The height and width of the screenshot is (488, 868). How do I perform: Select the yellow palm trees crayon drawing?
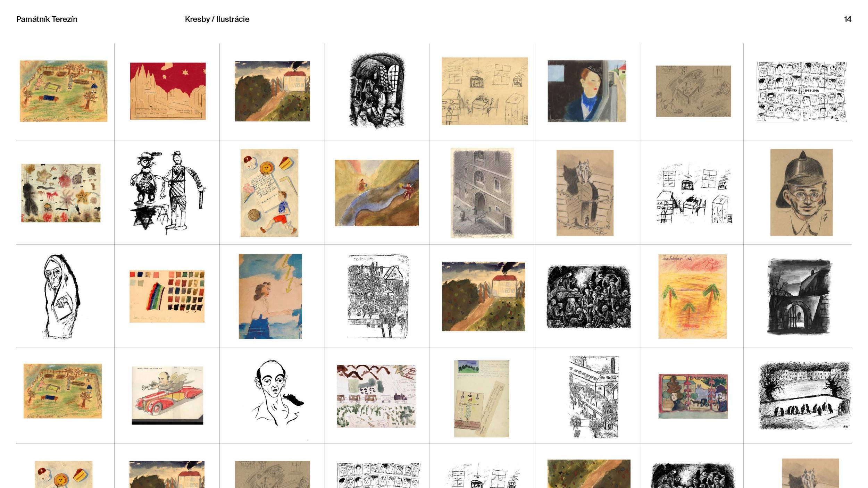click(692, 296)
